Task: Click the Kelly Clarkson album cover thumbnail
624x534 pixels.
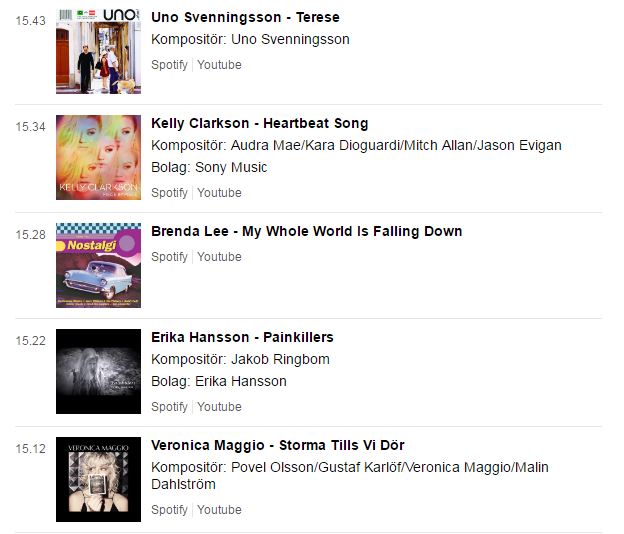Action: pos(98,158)
